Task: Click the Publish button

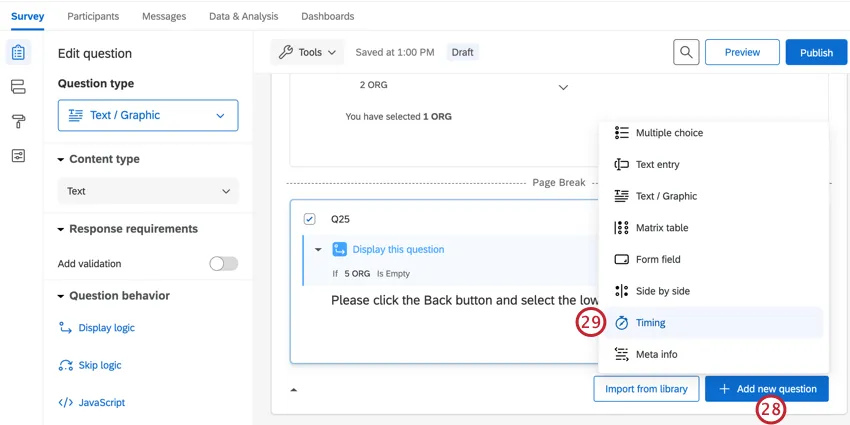Action: tap(816, 52)
